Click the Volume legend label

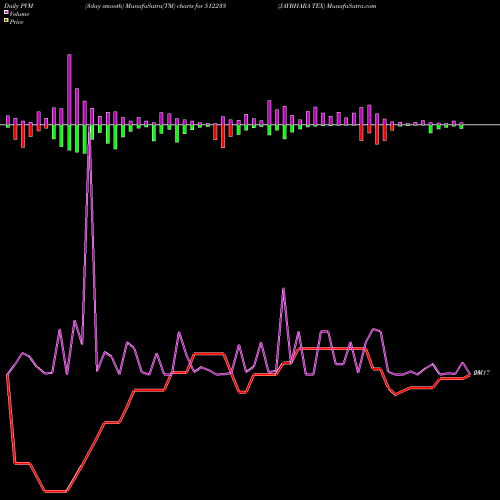pos(19,14)
